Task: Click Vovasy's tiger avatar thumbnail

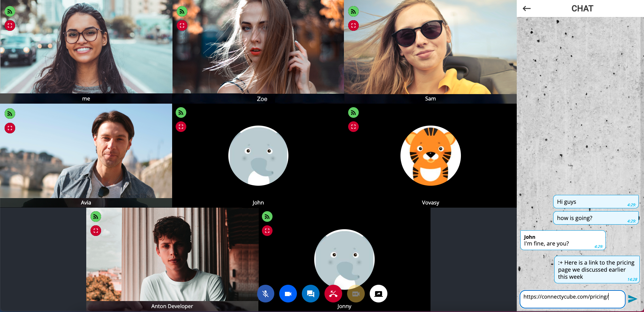Action: 431,156
